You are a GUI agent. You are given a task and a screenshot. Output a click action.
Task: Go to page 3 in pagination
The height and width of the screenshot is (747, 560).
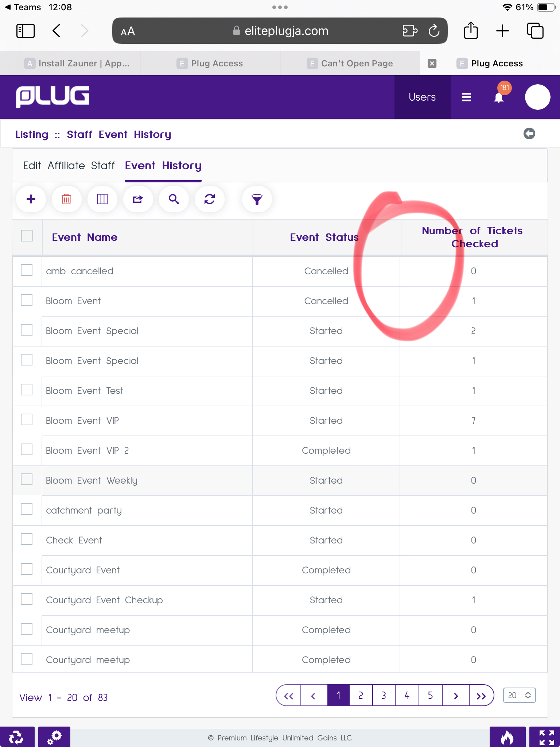(384, 696)
